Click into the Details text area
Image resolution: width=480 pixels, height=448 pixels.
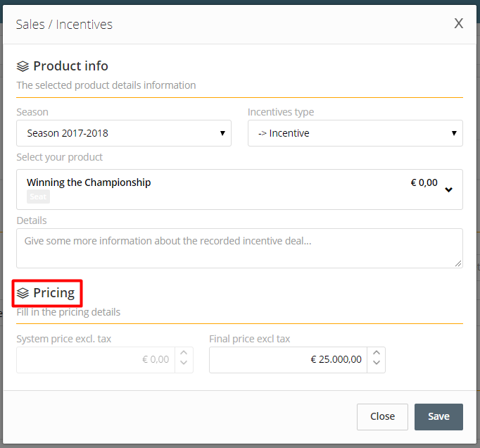pyautogui.click(x=239, y=248)
